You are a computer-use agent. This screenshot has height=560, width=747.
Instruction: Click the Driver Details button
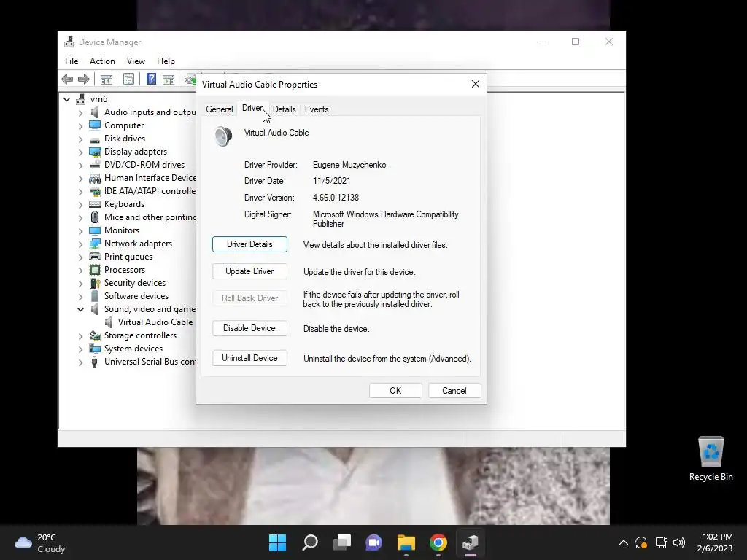point(249,244)
